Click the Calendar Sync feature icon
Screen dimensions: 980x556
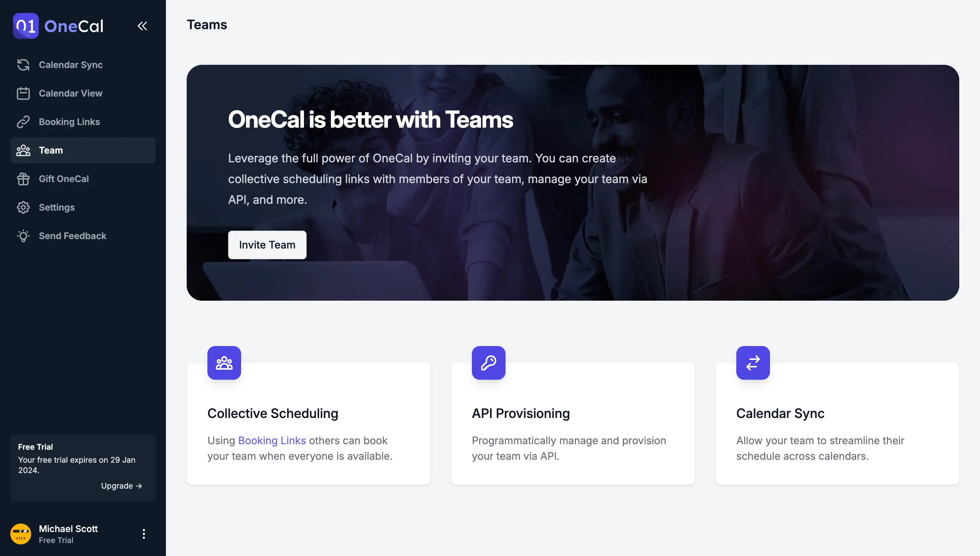[x=753, y=363]
